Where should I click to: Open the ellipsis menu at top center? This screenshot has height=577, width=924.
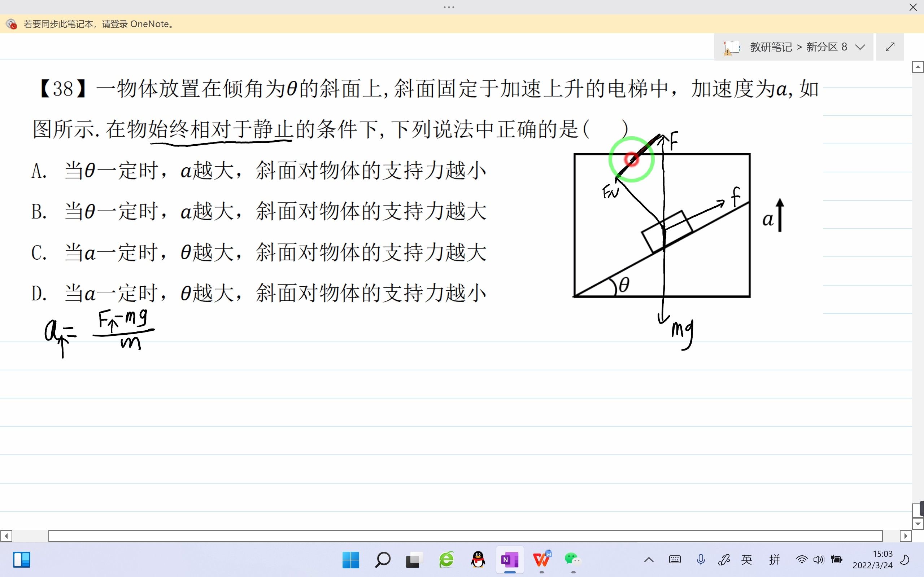[449, 7]
